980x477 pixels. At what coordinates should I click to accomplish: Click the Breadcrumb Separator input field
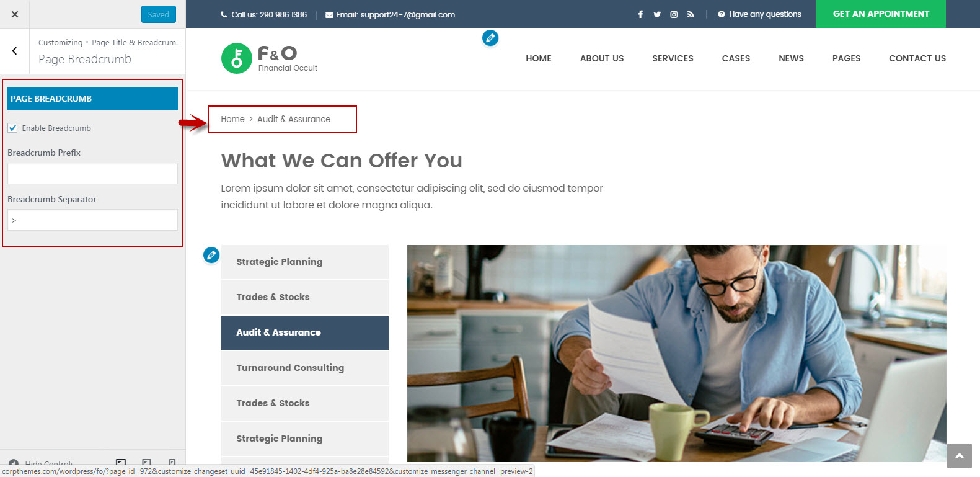pos(92,220)
